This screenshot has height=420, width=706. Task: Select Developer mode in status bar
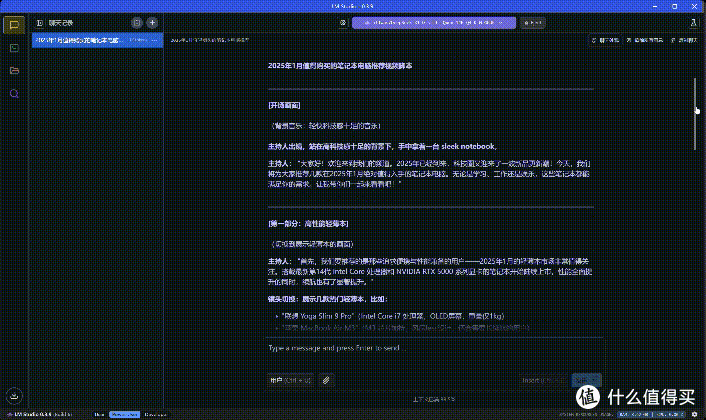tap(156, 415)
